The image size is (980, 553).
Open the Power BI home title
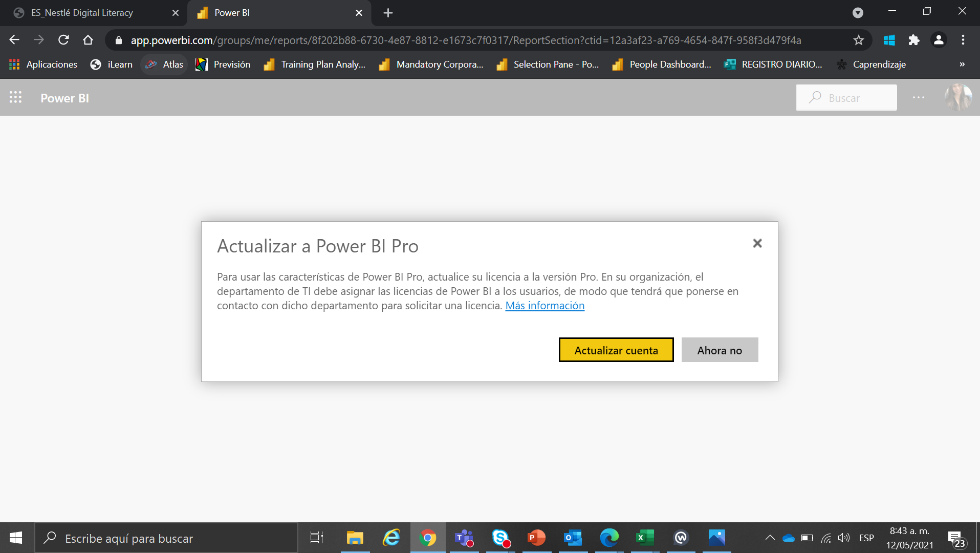[65, 98]
